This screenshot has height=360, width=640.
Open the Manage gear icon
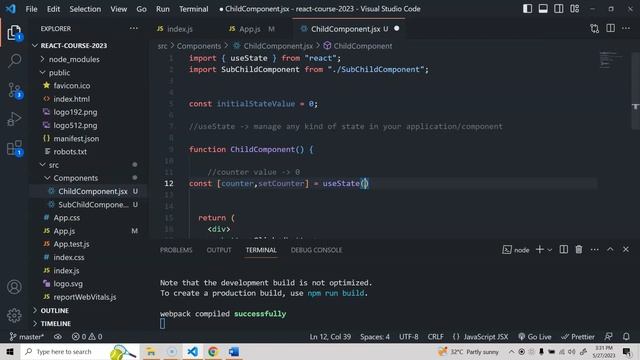(14, 315)
